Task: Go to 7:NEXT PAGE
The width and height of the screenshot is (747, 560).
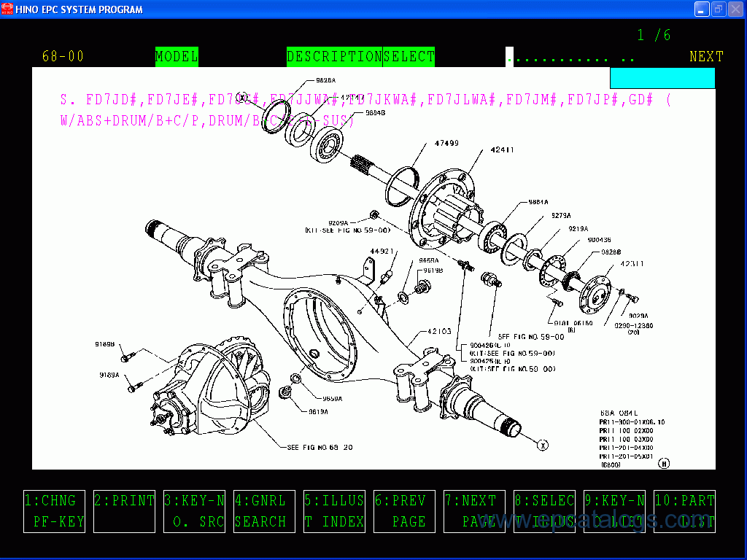Action: coord(474,511)
